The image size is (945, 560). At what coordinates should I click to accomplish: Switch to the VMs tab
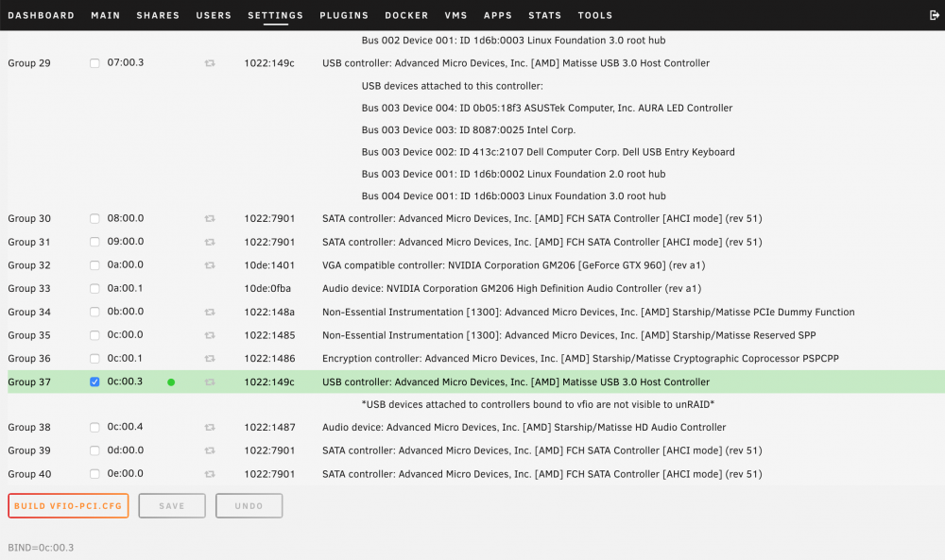pyautogui.click(x=456, y=16)
